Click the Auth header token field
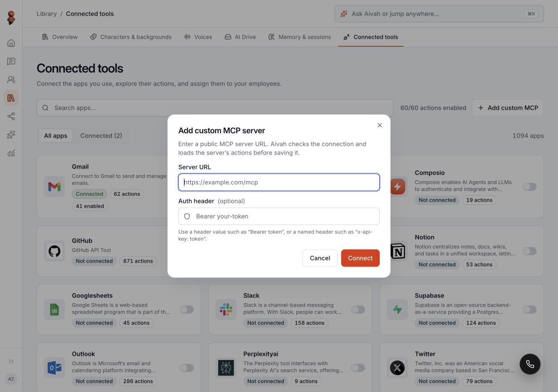Viewport: 558px width, 392px height. [279, 216]
